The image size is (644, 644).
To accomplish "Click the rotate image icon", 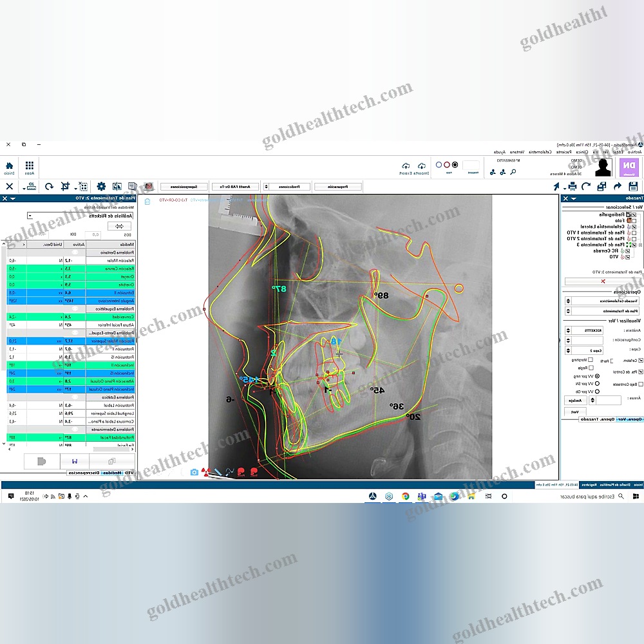I will pos(50,187).
